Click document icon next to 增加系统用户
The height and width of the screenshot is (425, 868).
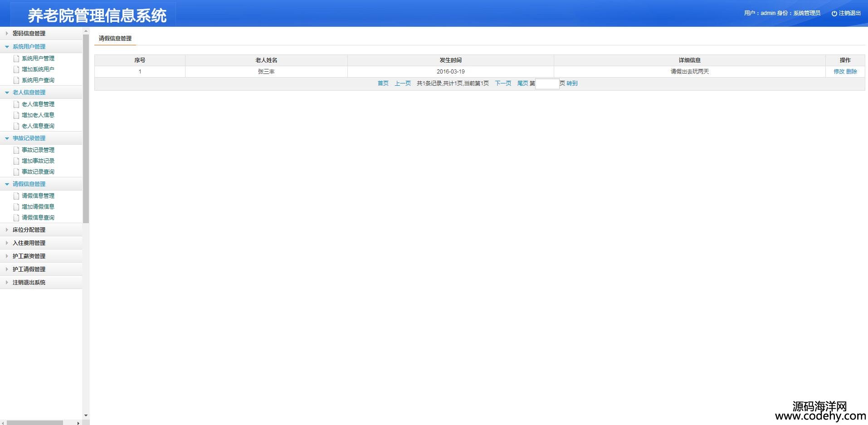[x=16, y=69]
